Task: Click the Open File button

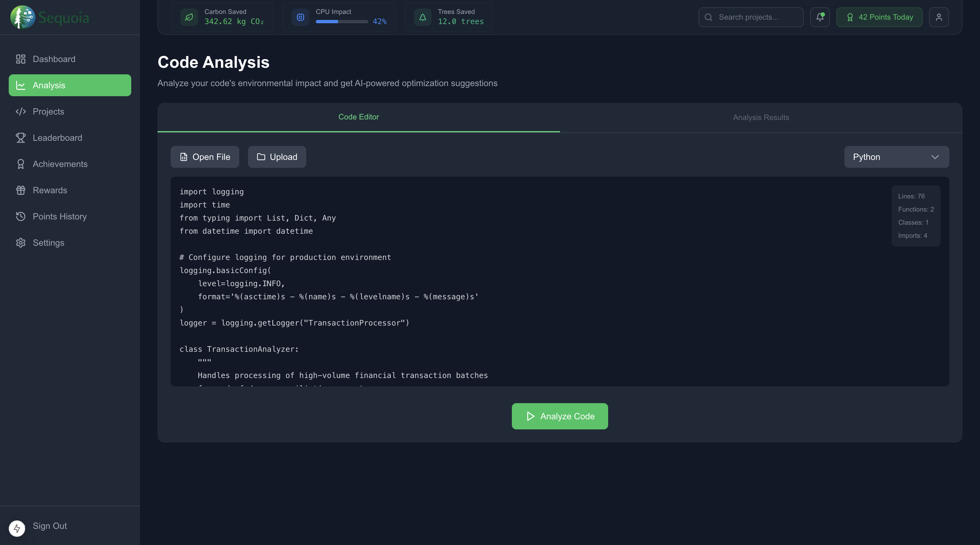Action: [x=205, y=157]
